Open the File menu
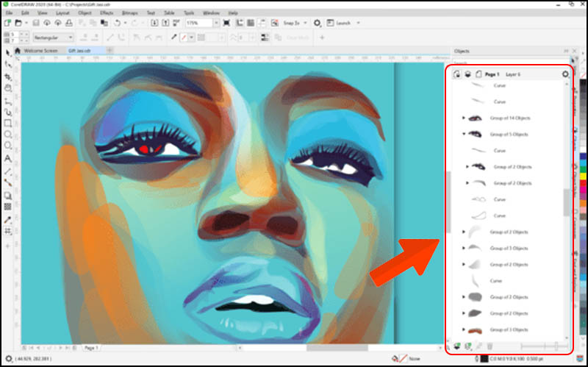 click(9, 13)
